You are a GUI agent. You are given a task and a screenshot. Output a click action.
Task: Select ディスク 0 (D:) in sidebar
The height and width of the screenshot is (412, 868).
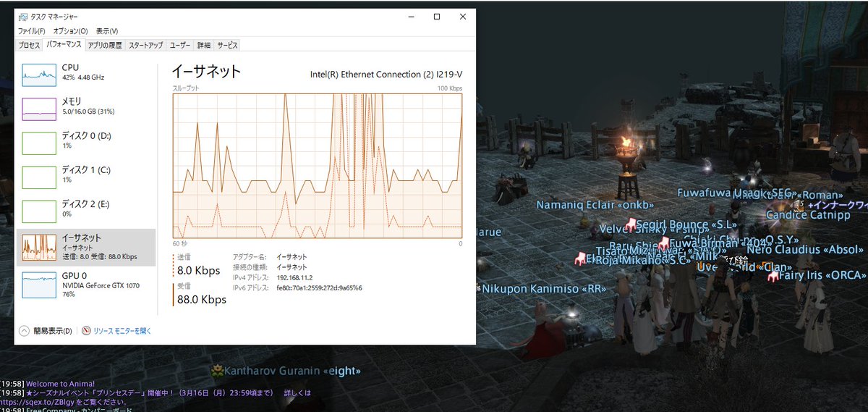point(86,141)
